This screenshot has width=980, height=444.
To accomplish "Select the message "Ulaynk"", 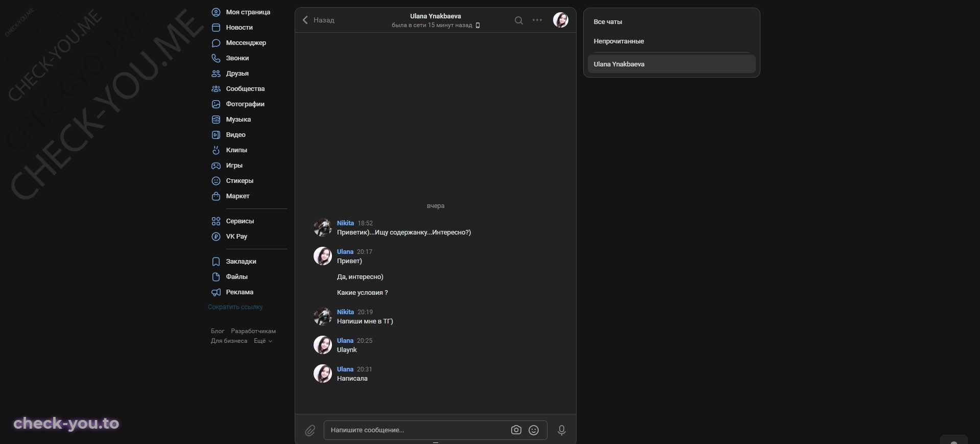I will (347, 350).
